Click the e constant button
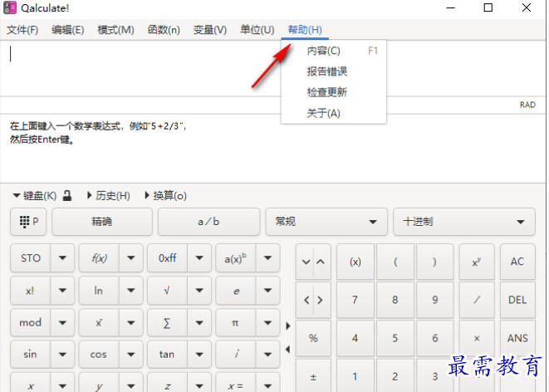The width and height of the screenshot is (549, 392). coord(236,291)
